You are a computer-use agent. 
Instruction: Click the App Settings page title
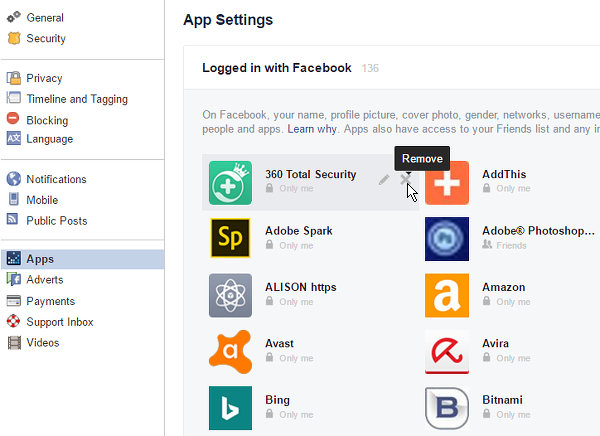228,20
